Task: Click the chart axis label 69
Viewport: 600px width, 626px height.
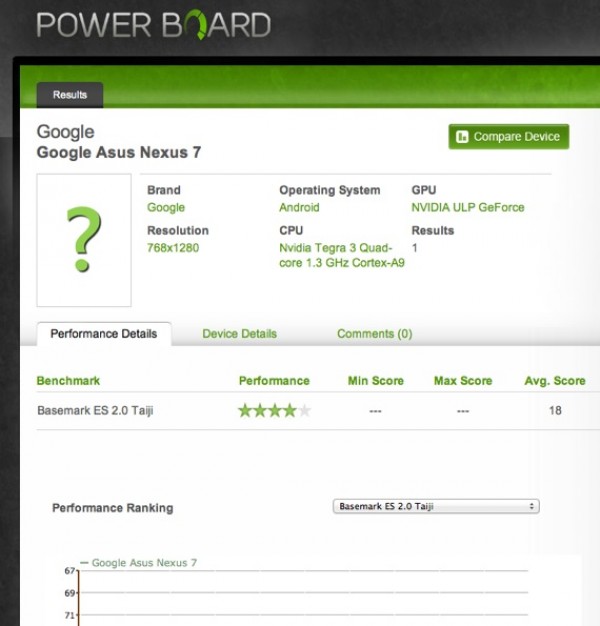Action: coord(69,593)
